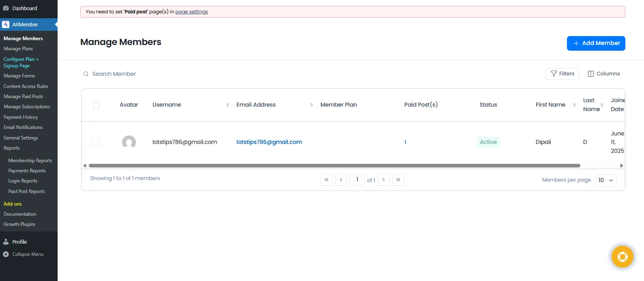
Task: Click the columns layout icon
Action: [x=591, y=74]
